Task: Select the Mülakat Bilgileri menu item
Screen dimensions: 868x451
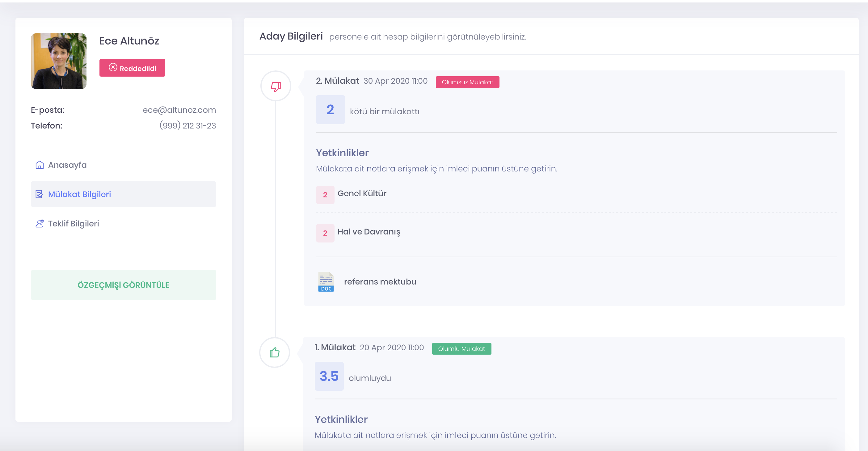Action: pyautogui.click(x=79, y=194)
